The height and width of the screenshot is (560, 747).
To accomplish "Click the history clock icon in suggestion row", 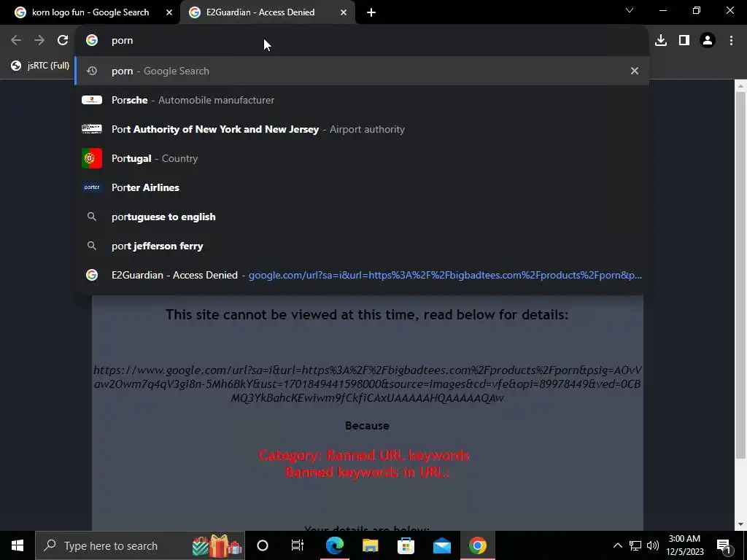I will tap(92, 71).
